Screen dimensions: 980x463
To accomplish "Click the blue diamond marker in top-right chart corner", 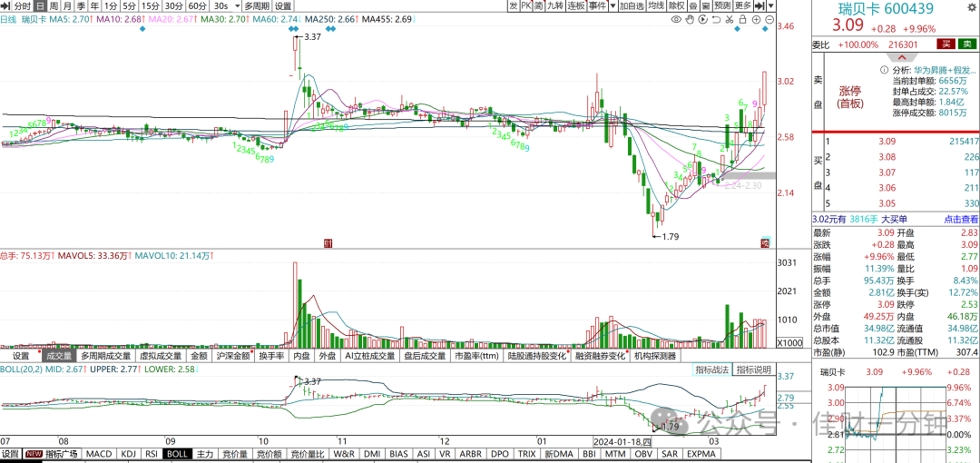I will click(x=766, y=29).
